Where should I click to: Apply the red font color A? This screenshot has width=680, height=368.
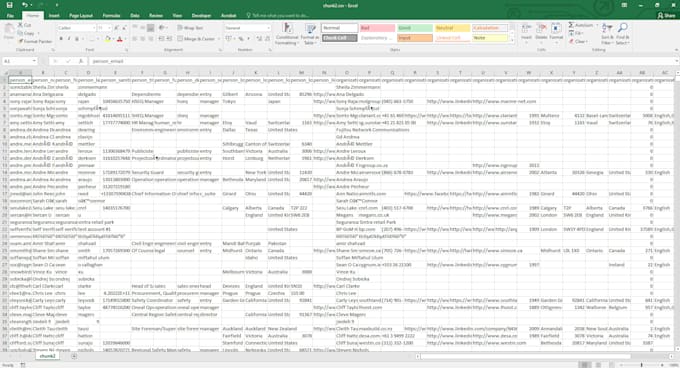tap(120, 39)
